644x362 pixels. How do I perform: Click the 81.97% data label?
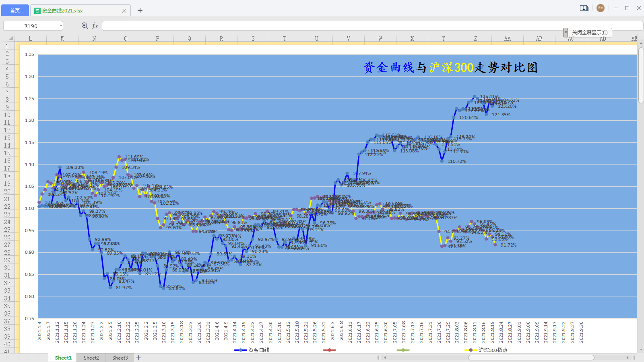pyautogui.click(x=124, y=288)
